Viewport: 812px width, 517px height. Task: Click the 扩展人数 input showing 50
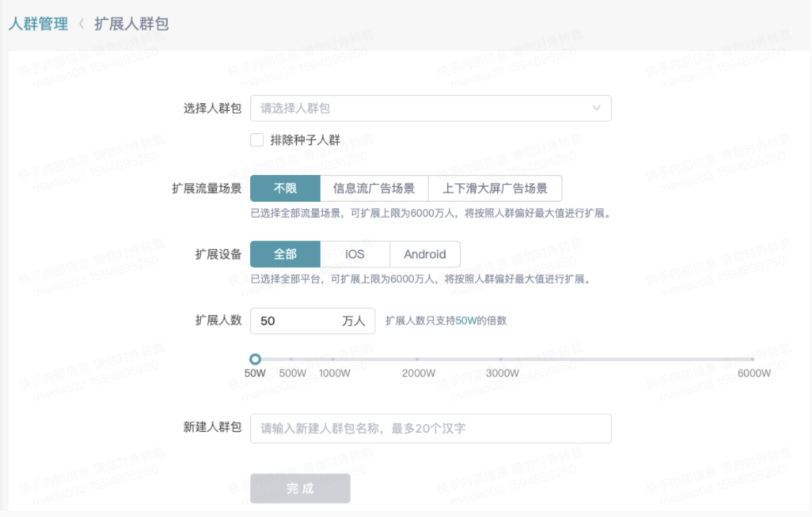pos(313,321)
